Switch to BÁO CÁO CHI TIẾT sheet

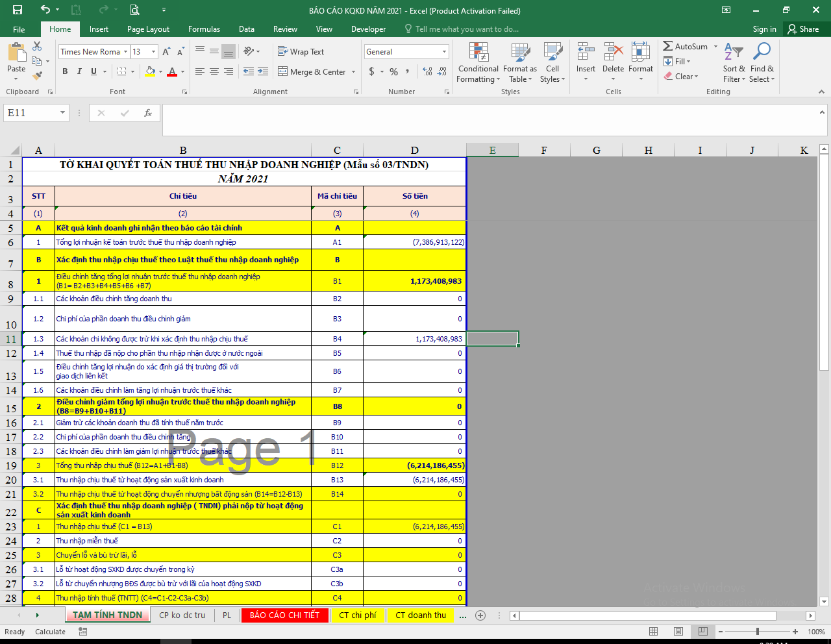coord(284,615)
